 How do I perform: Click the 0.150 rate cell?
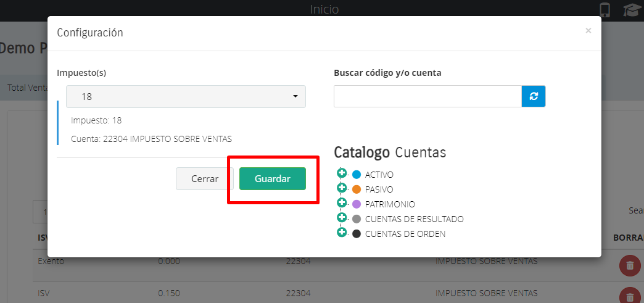(x=169, y=294)
